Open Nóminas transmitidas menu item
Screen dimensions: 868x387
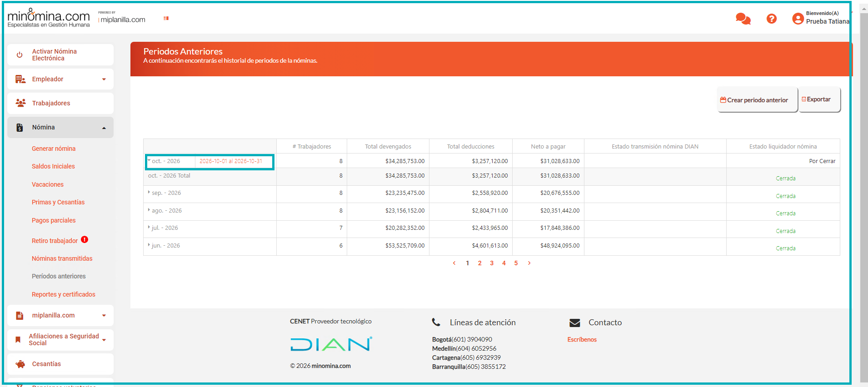(x=62, y=258)
